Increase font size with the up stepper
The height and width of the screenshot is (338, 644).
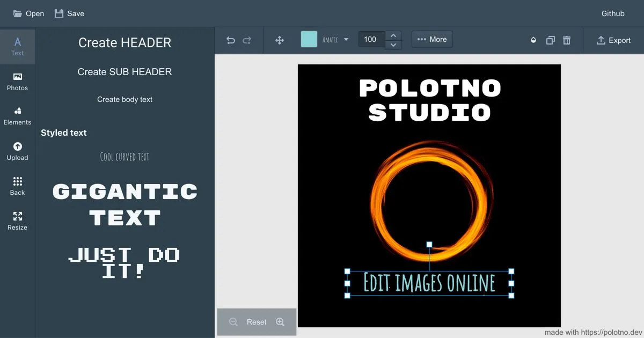(x=393, y=35)
